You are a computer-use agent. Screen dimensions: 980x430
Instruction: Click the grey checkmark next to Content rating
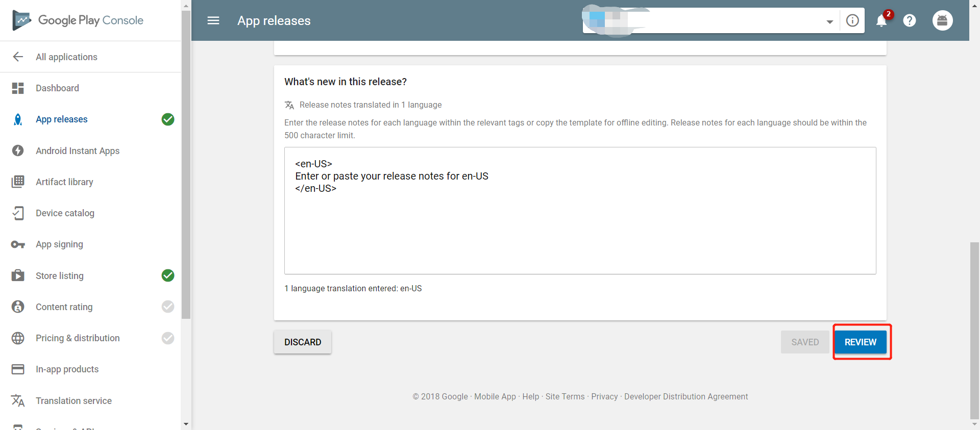pos(168,307)
